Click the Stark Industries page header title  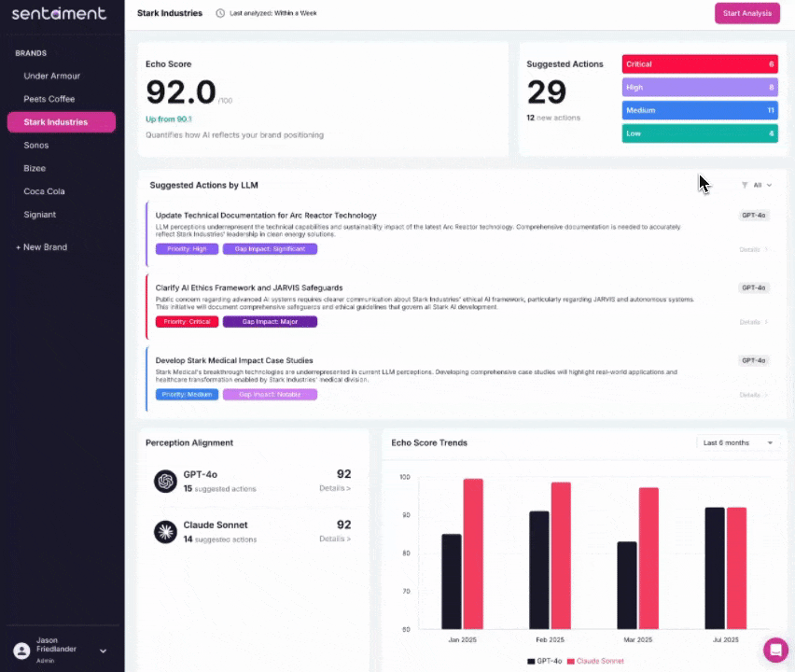tap(169, 13)
